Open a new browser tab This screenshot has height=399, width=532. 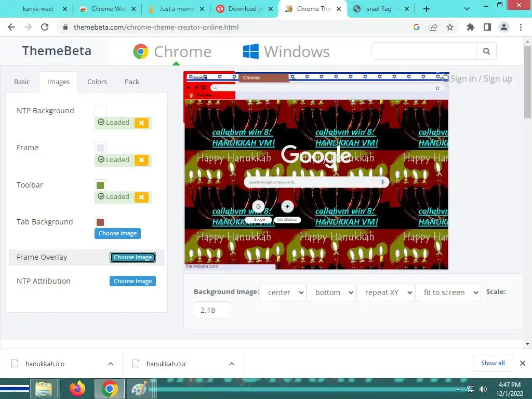click(427, 9)
